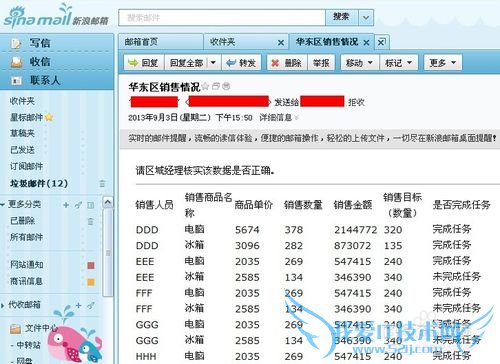Open the 订阅邮件 folder
This screenshot has width=500, height=364.
26,166
